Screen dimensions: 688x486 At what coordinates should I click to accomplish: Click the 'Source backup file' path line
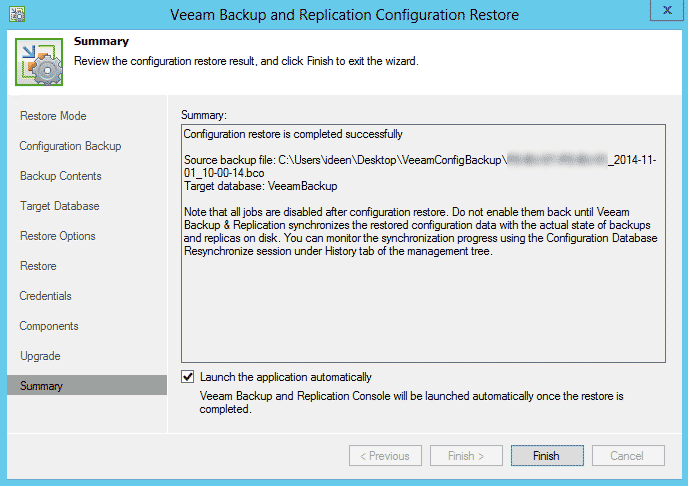tap(420, 166)
